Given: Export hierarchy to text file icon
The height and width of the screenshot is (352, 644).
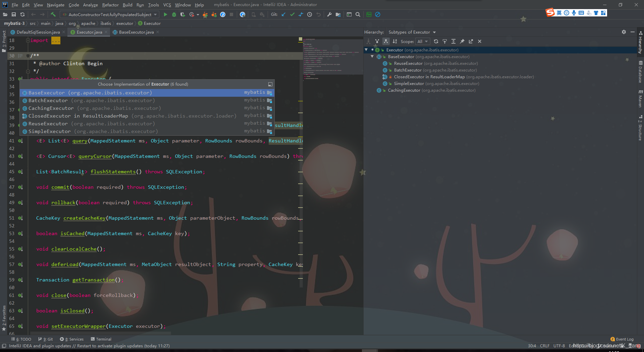Looking at the screenshot, I should pyautogui.click(x=471, y=41).
